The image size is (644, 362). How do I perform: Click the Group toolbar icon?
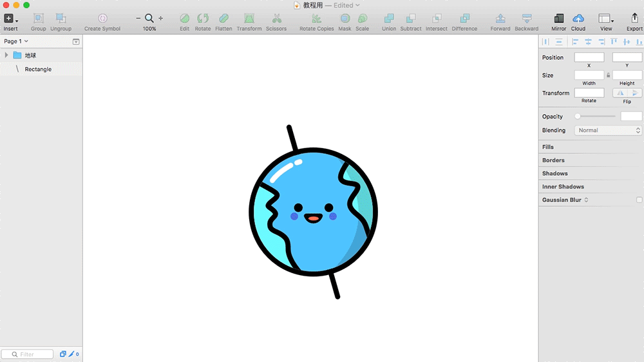click(x=38, y=19)
